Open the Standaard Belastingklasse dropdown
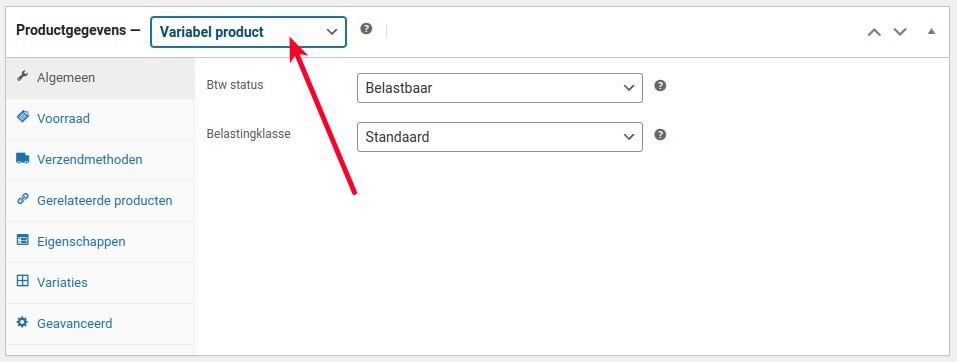 500,137
